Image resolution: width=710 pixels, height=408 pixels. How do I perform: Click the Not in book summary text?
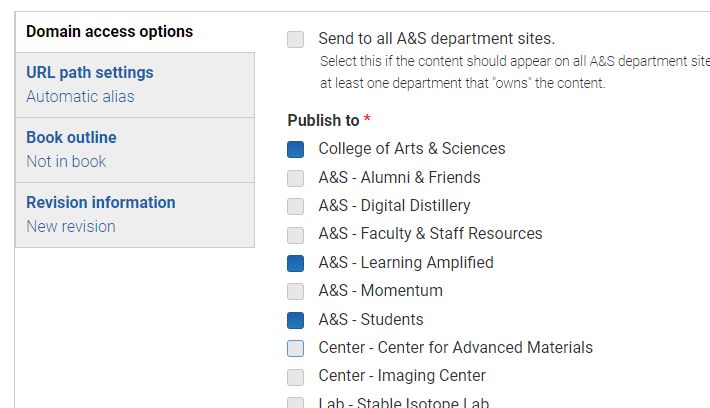point(66,161)
